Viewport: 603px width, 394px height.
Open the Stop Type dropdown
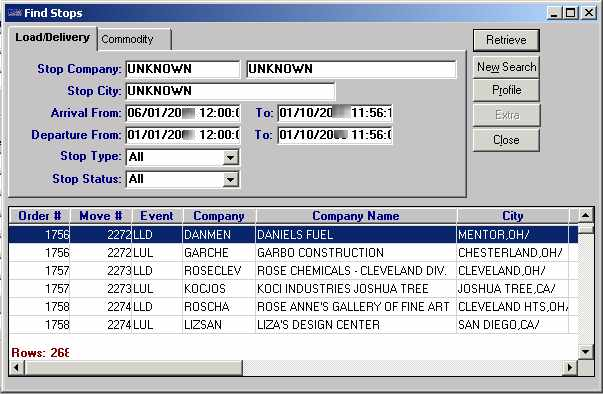point(230,157)
